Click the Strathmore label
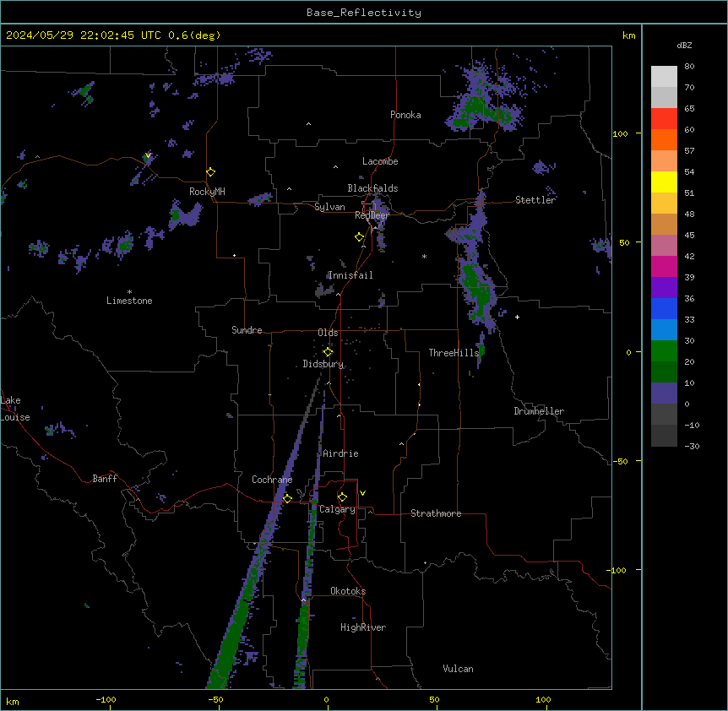The height and width of the screenshot is (711, 728). [436, 513]
